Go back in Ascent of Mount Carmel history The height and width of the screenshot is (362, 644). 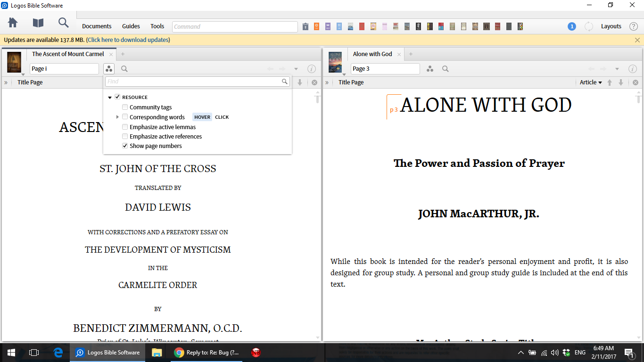point(271,69)
